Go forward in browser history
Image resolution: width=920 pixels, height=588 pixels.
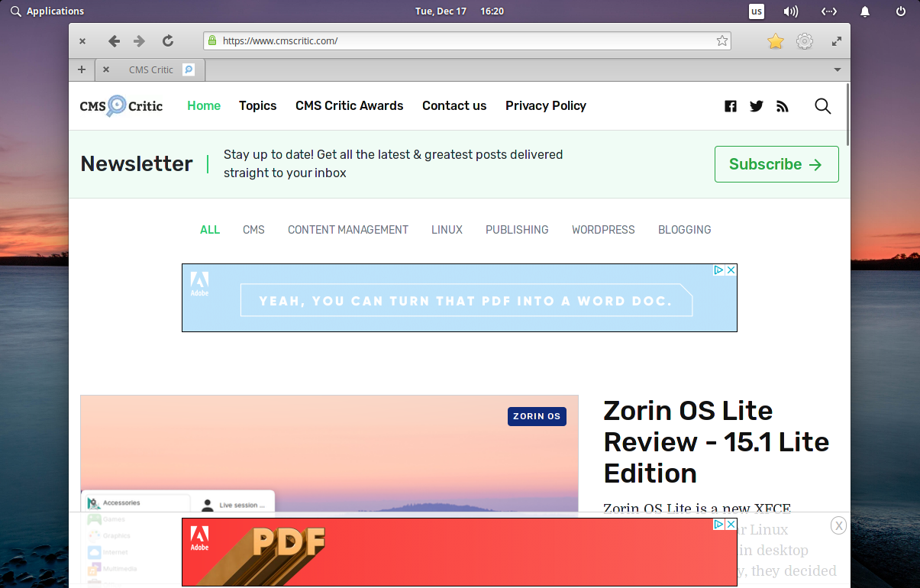tap(139, 41)
